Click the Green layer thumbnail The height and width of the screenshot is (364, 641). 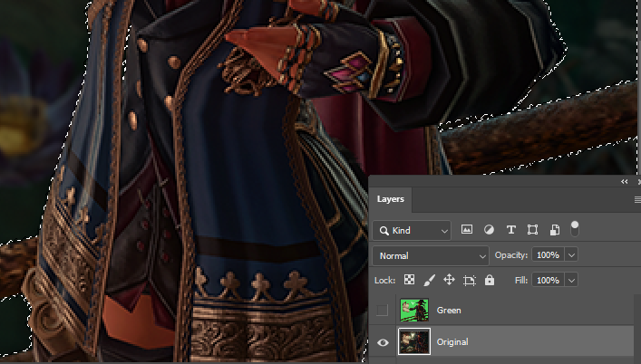[413, 311]
